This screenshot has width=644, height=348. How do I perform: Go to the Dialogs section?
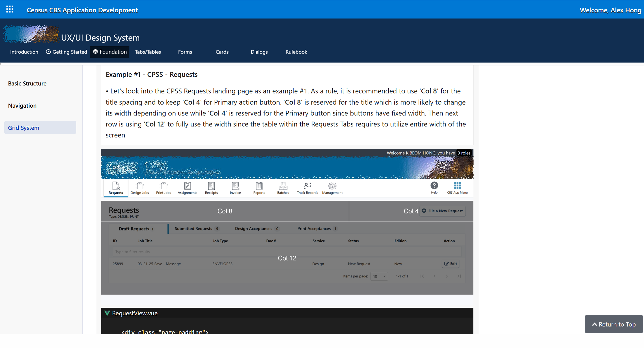pos(259,52)
